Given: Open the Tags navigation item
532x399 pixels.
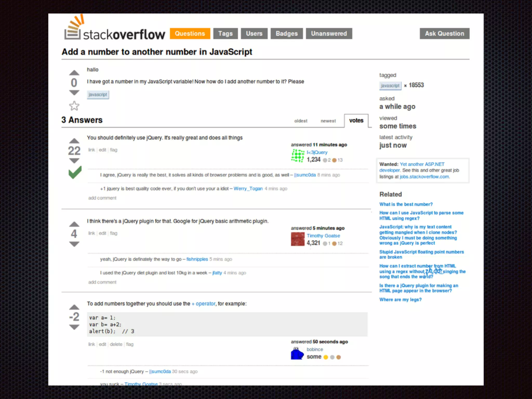Looking at the screenshot, I should pos(225,34).
